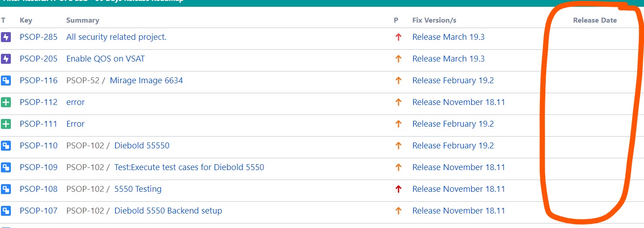Click the orange priority arrow for PSOP-110

(399, 146)
